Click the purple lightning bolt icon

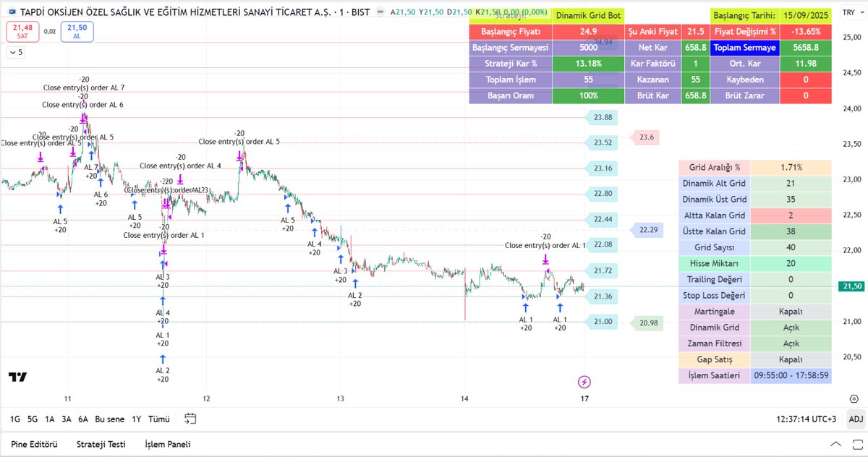click(584, 381)
